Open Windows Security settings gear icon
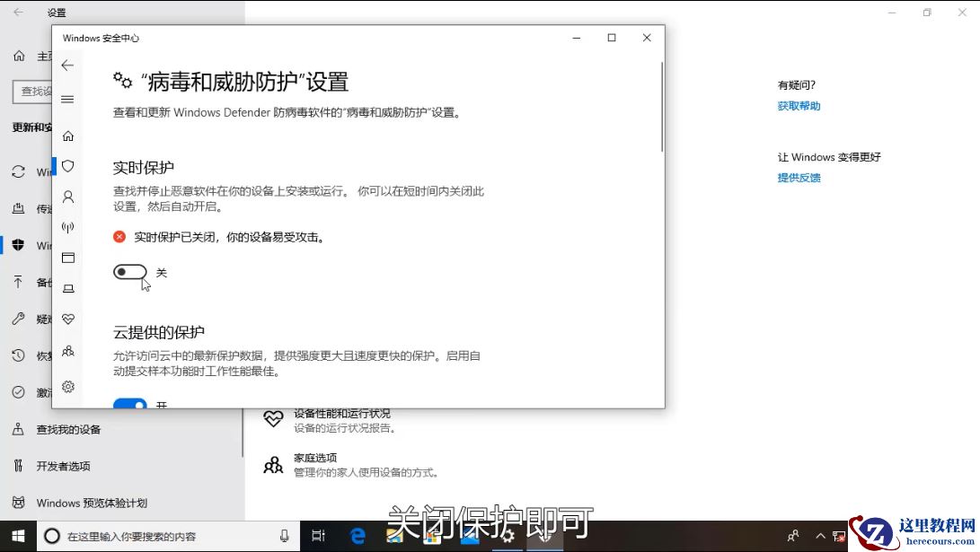The height and width of the screenshot is (552, 980). (x=68, y=386)
